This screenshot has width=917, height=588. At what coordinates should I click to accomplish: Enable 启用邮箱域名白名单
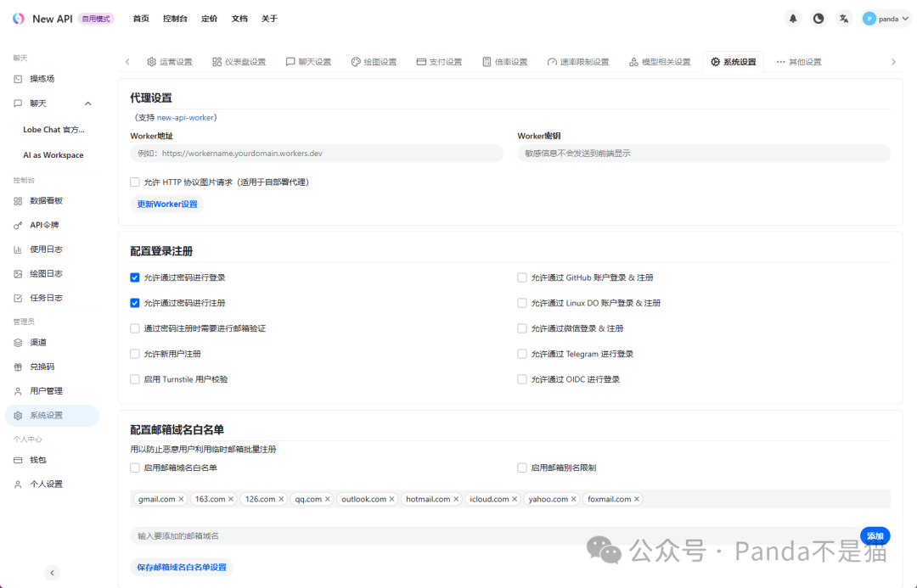coord(134,467)
